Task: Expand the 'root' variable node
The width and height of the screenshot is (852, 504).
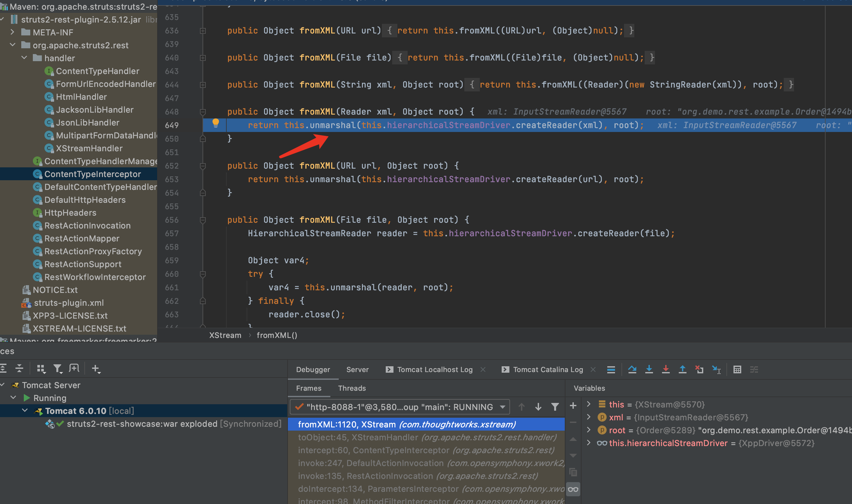Action: [x=589, y=430]
